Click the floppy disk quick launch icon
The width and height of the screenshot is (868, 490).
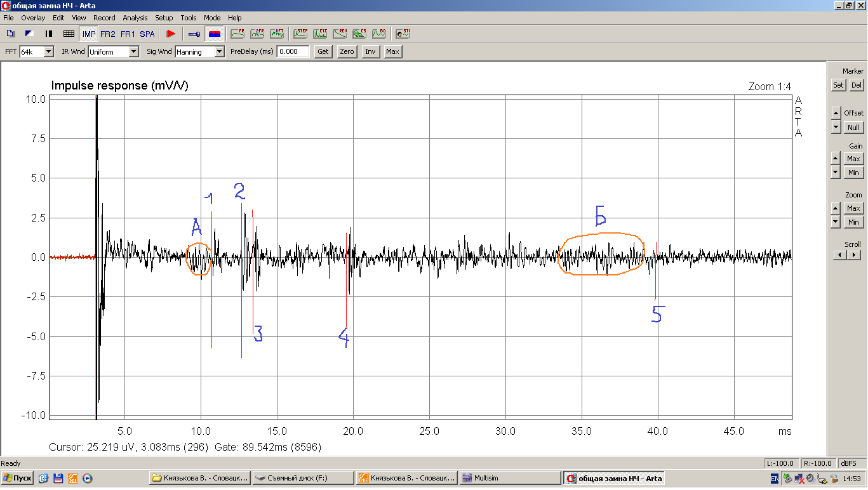[58, 479]
